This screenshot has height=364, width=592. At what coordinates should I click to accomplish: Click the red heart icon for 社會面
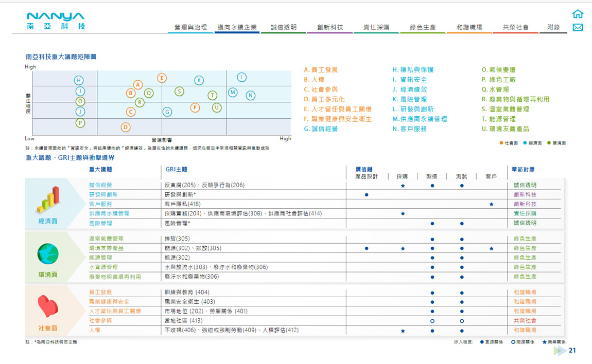[x=48, y=306]
